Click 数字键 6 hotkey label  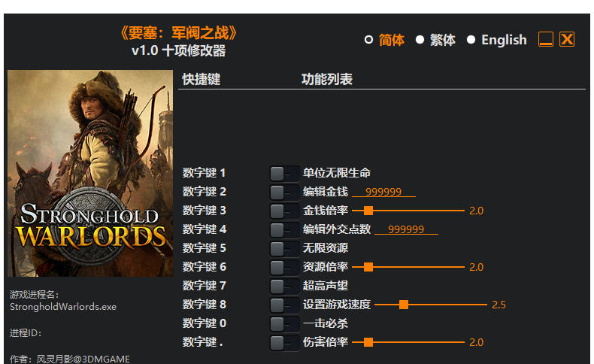pyautogui.click(x=205, y=267)
